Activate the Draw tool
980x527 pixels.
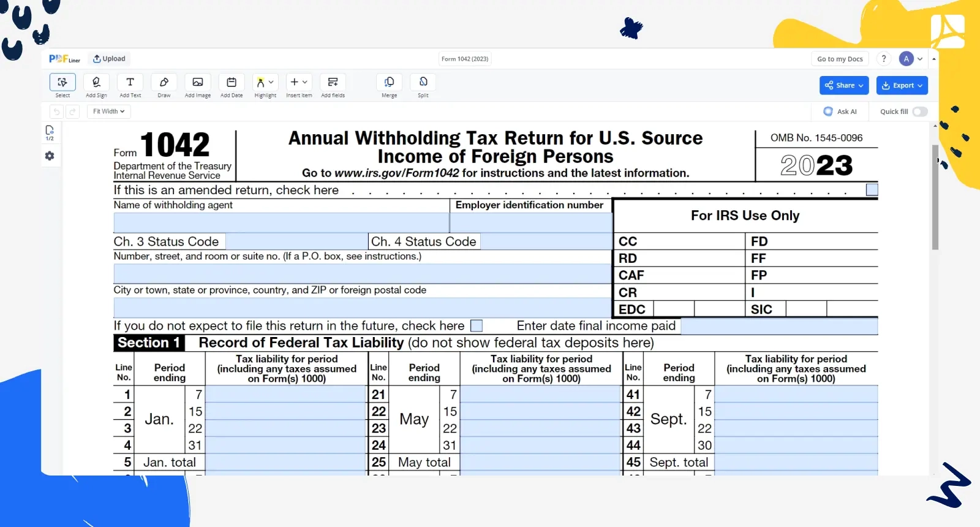click(x=164, y=82)
